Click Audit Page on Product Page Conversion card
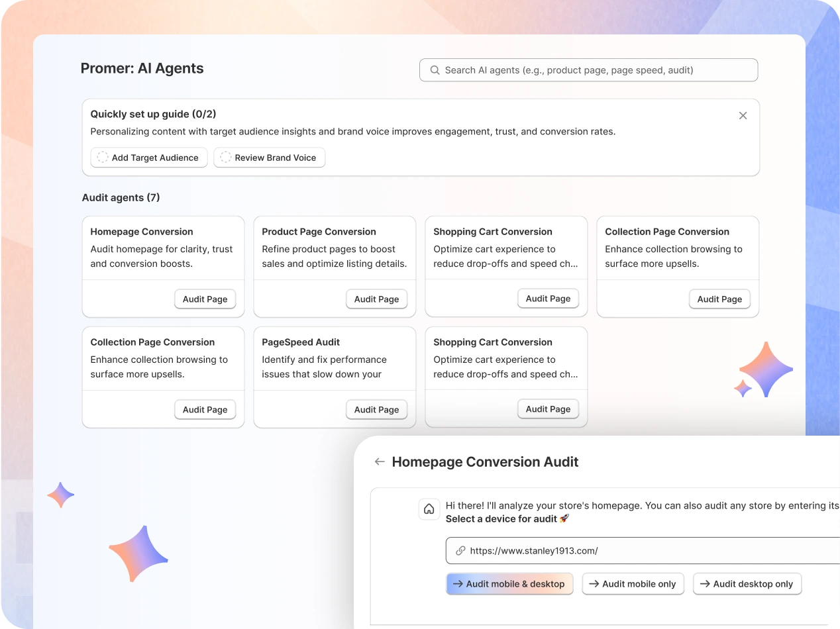 376,299
